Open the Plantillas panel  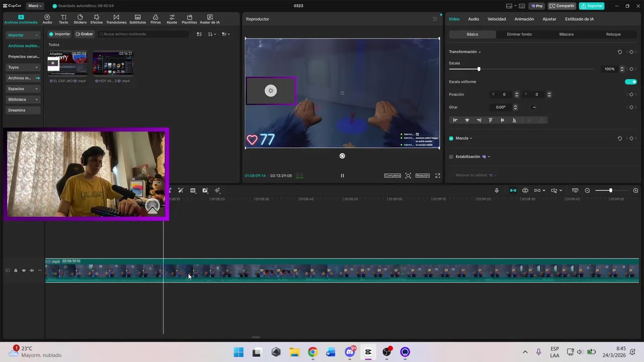coord(189,19)
